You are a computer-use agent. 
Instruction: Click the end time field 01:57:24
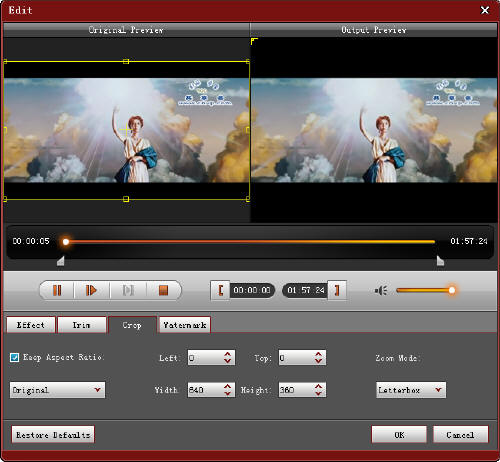pyautogui.click(x=306, y=290)
